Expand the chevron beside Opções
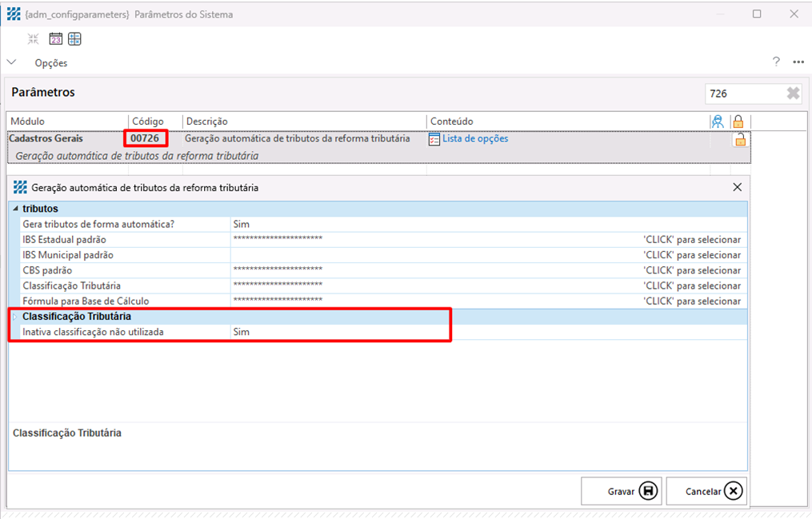 coord(12,62)
